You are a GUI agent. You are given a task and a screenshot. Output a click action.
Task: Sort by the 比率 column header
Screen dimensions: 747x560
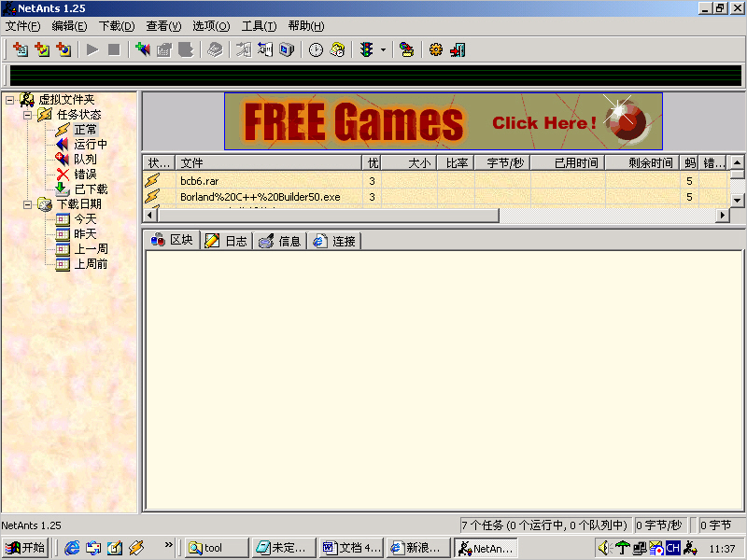[x=456, y=162]
